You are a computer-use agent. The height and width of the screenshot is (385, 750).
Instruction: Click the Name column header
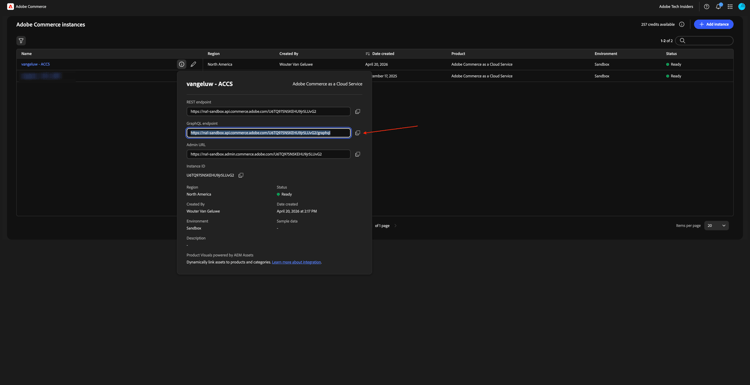(26, 54)
